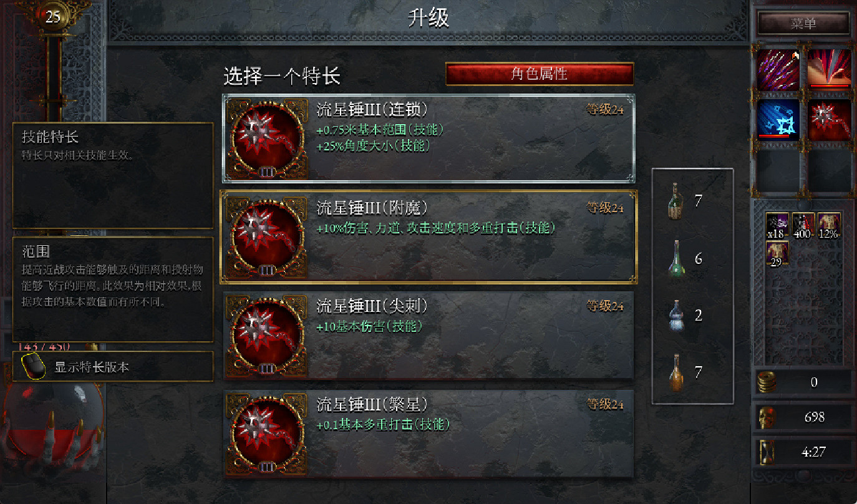Select the blue lightning shuriken skill icon
The image size is (857, 504).
coord(778,120)
